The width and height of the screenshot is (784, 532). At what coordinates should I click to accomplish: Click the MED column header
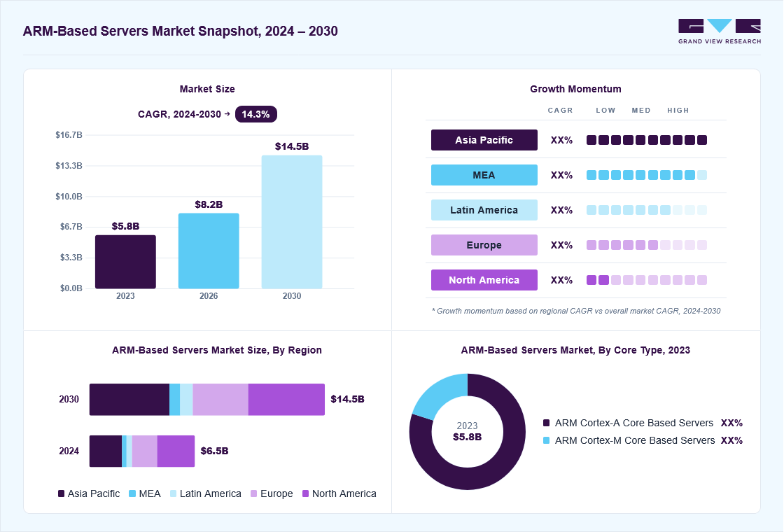pyautogui.click(x=641, y=111)
